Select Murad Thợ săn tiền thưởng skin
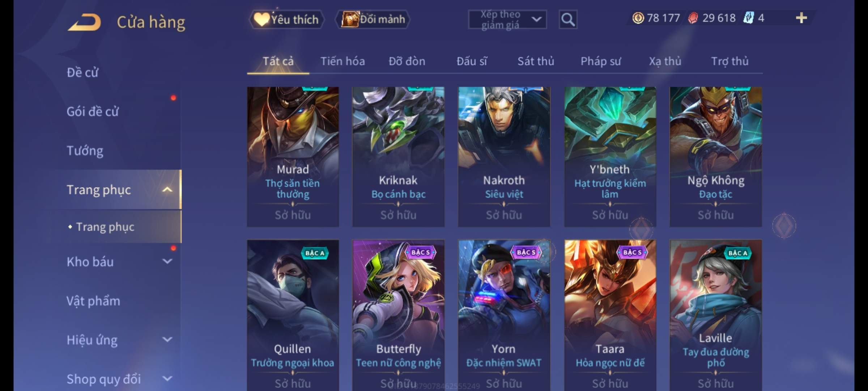868x391 pixels. click(293, 157)
